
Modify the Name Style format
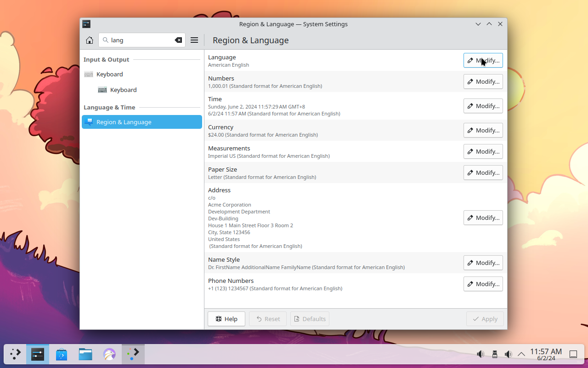[x=483, y=263]
